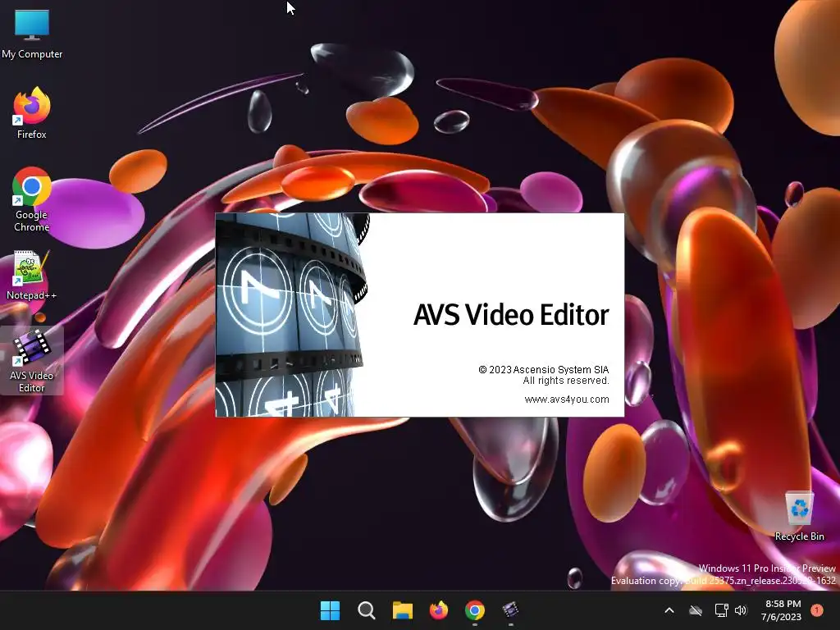Open clock showing 8:58 PM
The height and width of the screenshot is (630, 840).
coord(781,610)
